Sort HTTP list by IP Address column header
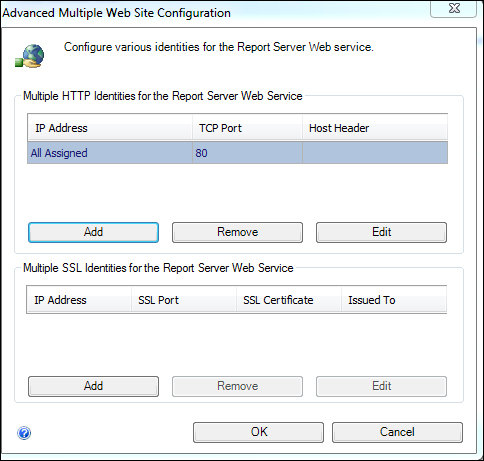 (110, 128)
